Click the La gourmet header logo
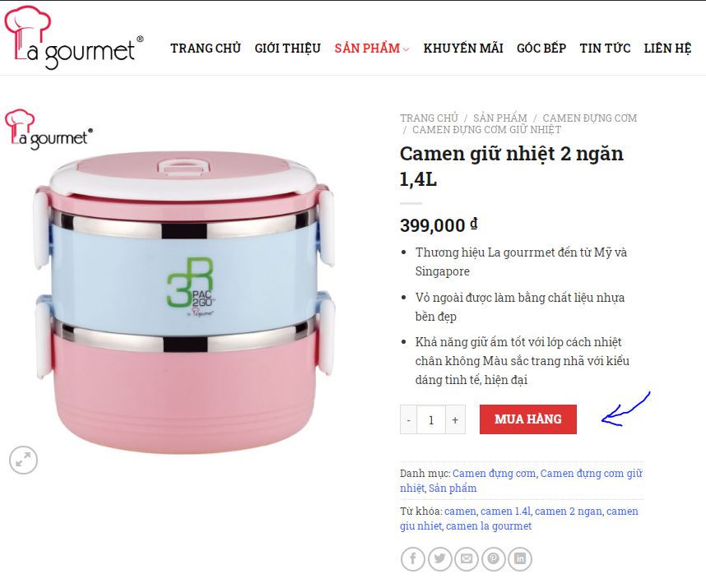Viewport: 706px width, 588px height. point(73,37)
